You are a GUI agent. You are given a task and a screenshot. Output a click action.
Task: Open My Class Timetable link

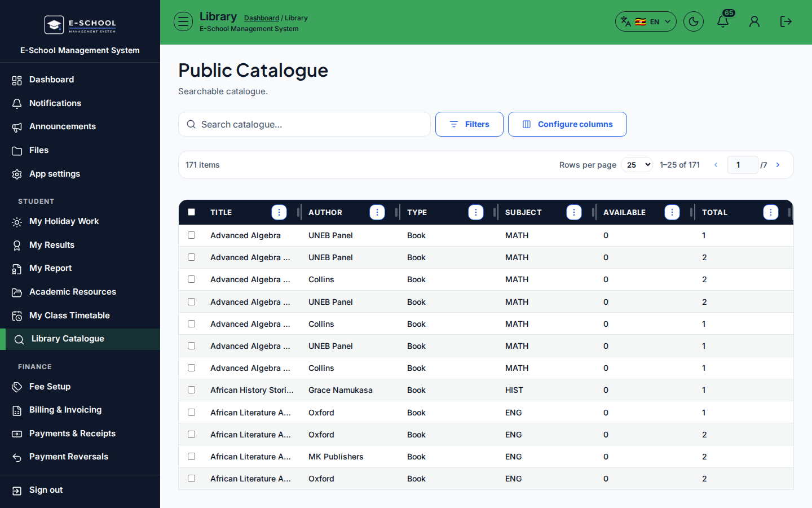80,316
